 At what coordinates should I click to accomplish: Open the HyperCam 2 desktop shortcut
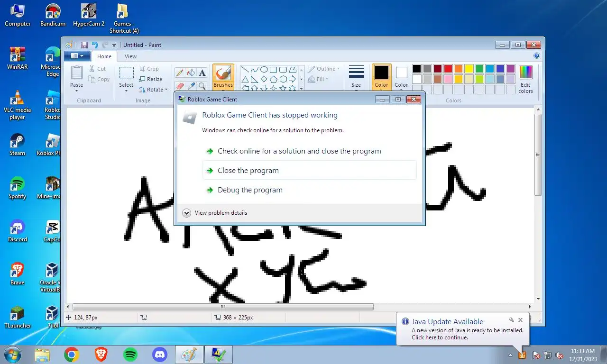pyautogui.click(x=89, y=15)
